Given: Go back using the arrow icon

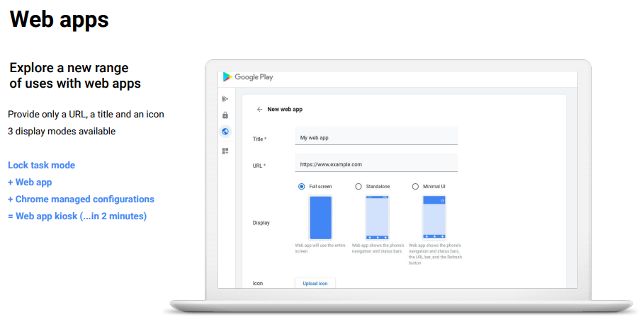Looking at the screenshot, I should coord(259,110).
